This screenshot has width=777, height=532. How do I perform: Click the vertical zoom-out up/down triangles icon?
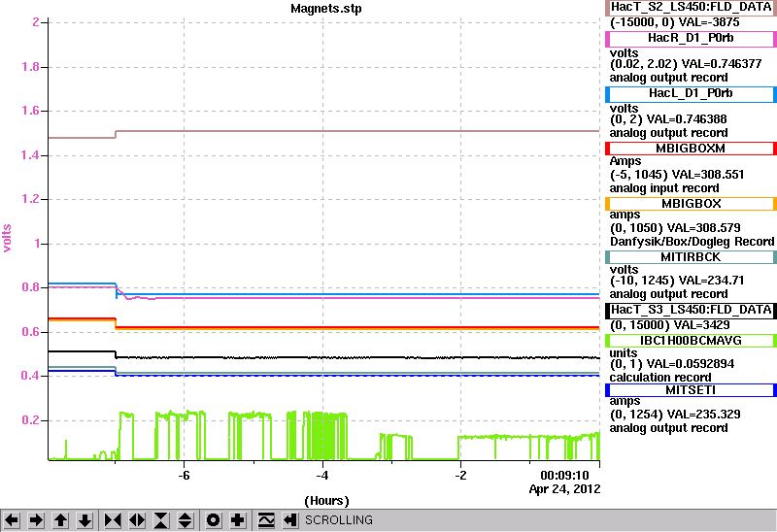(186, 520)
